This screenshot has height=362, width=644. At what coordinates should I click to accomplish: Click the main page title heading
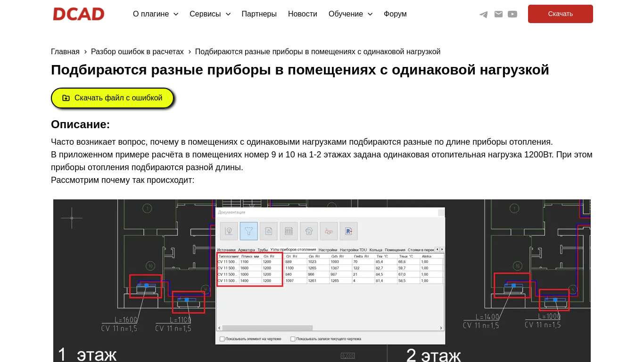click(x=300, y=70)
